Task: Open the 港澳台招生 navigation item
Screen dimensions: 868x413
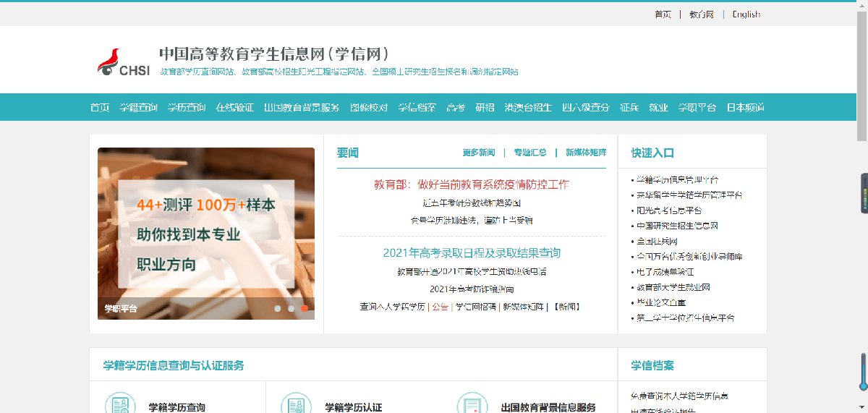Action: pos(528,107)
